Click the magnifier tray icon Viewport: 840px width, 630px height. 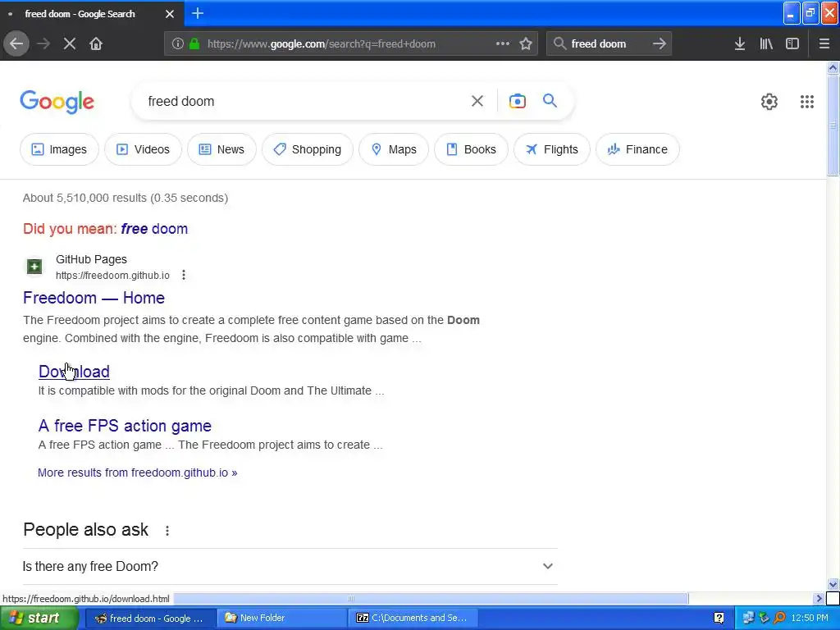click(x=779, y=618)
